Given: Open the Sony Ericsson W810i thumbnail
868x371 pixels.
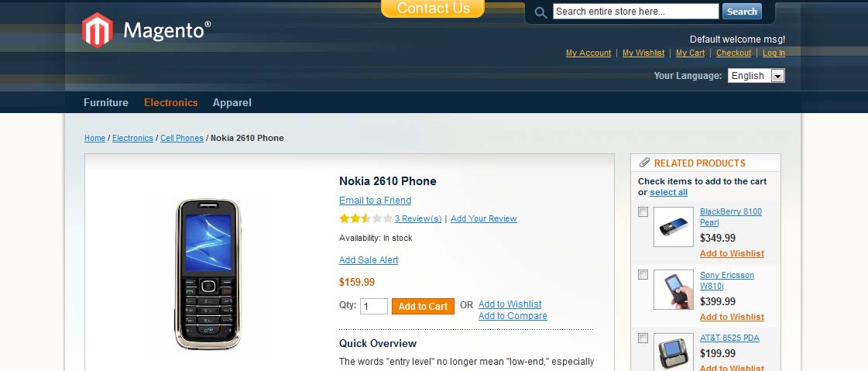Looking at the screenshot, I should (x=673, y=290).
